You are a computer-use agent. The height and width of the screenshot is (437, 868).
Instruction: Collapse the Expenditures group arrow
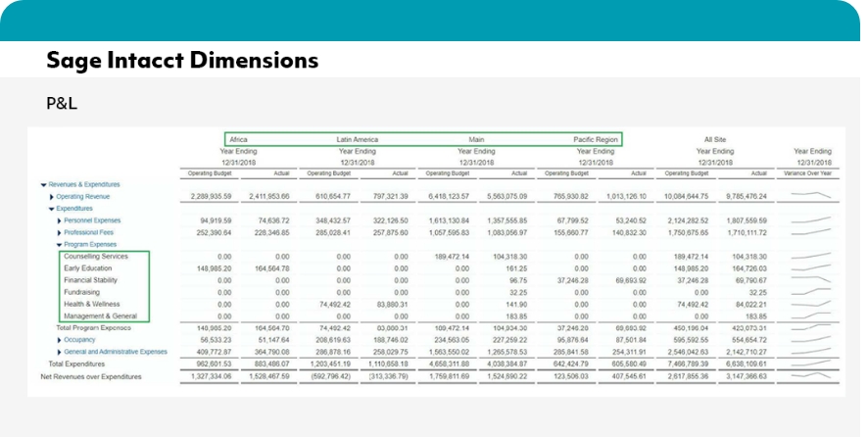coord(51,209)
